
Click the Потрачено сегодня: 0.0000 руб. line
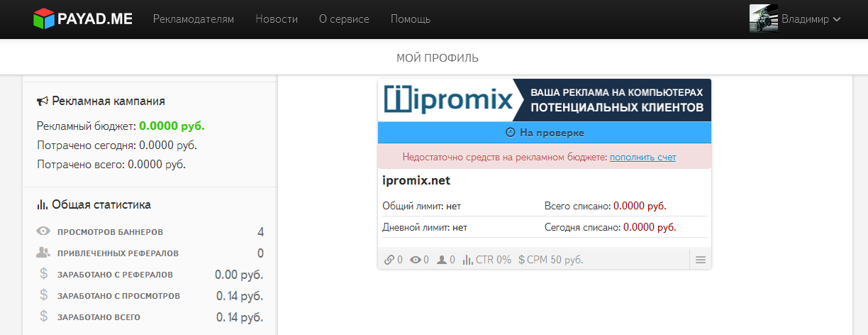(x=117, y=145)
